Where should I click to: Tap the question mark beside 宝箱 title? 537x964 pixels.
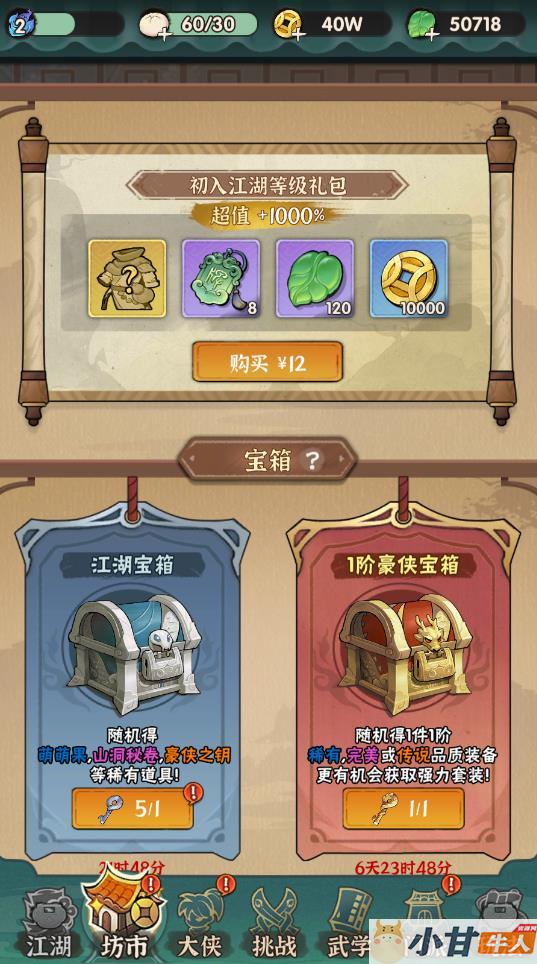point(313,460)
